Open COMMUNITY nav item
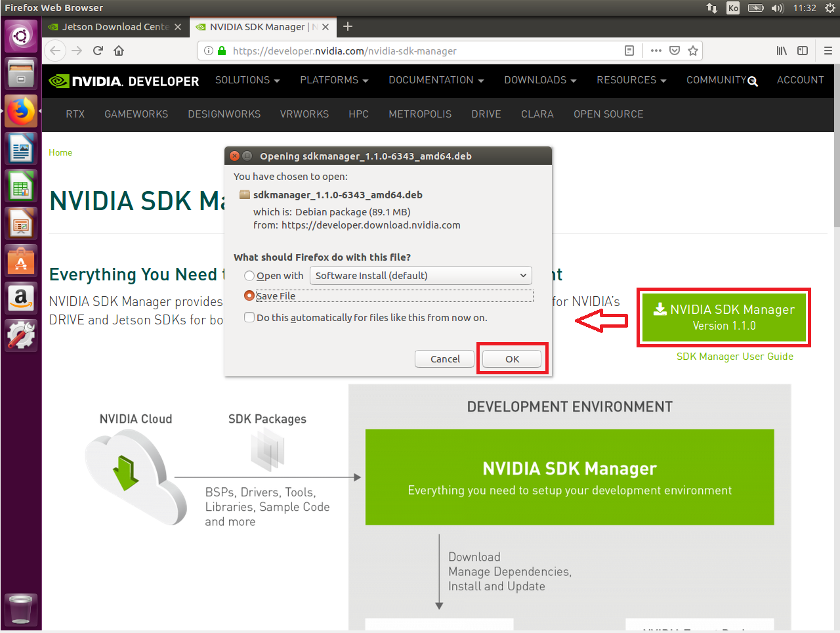The image size is (840, 633). (716, 80)
